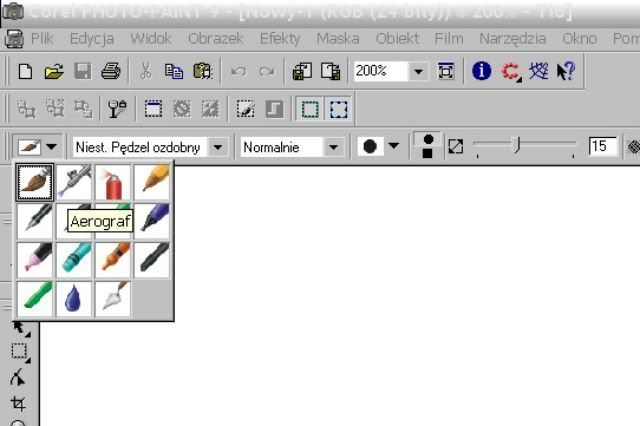This screenshot has height=426, width=640.
Task: Toggle the object marquee visibility button
Action: point(311,109)
